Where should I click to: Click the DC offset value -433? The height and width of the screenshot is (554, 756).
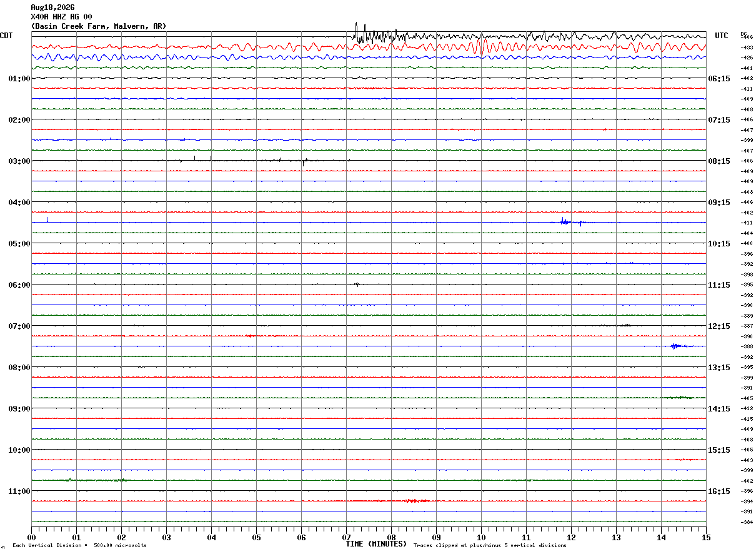click(747, 48)
